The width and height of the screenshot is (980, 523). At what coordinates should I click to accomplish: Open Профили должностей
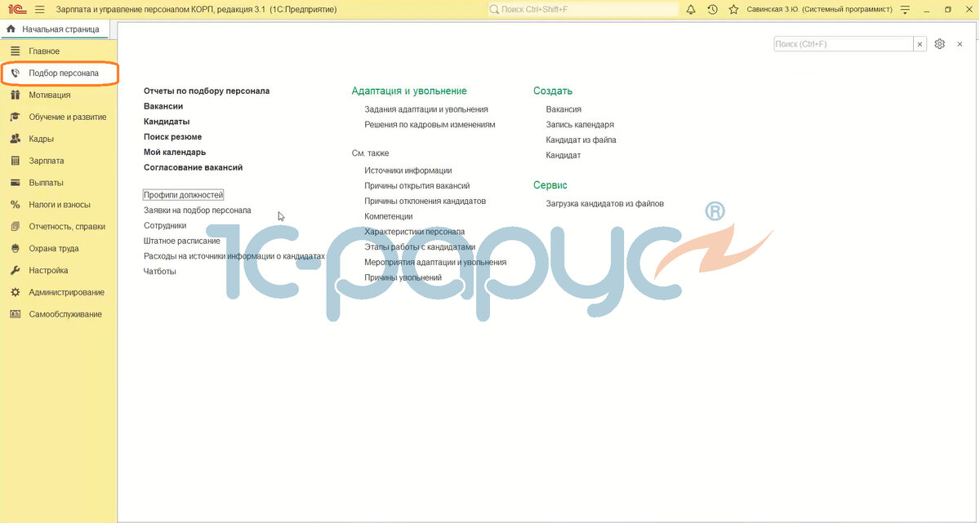point(183,195)
